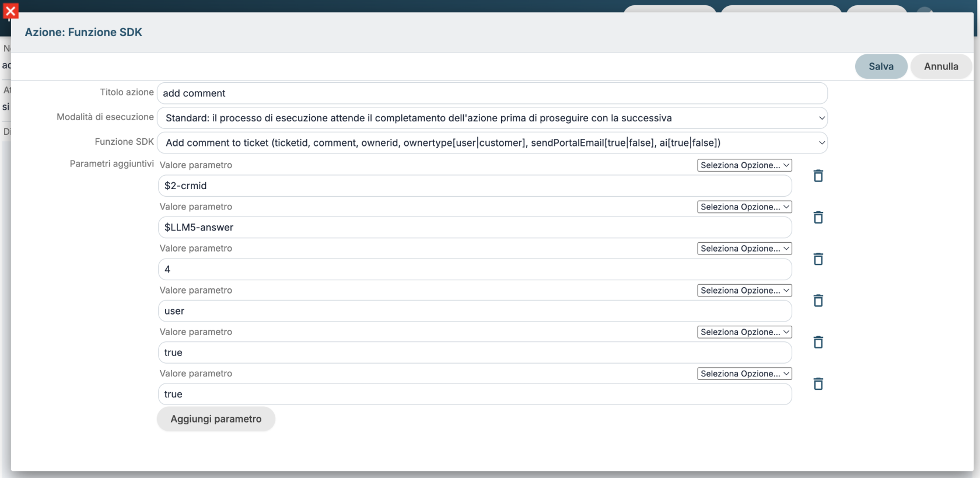The height and width of the screenshot is (478, 980).
Task: Click the 'Funzione SDK' field label
Action: 124,142
